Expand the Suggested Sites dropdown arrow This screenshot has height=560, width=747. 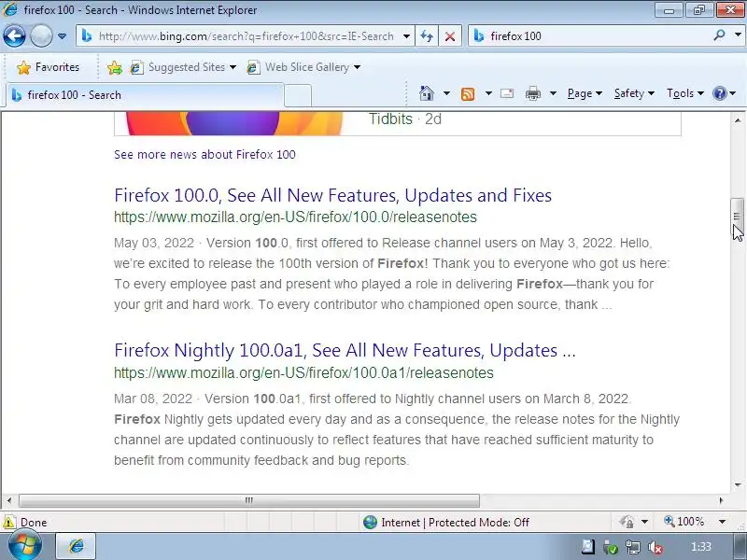tap(233, 67)
